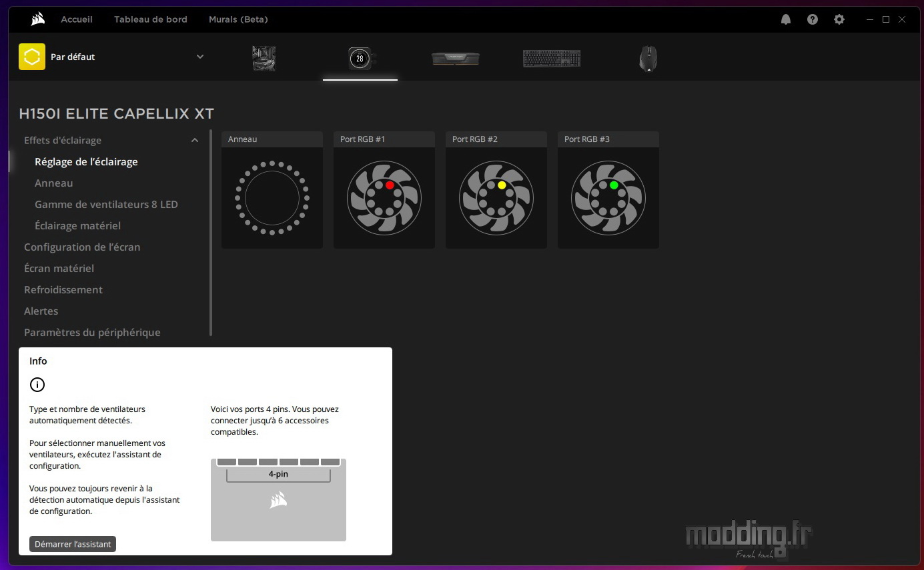Click the H150I ELITE CAPELLIX XT title
Image resolution: width=924 pixels, height=570 pixels.
(116, 114)
